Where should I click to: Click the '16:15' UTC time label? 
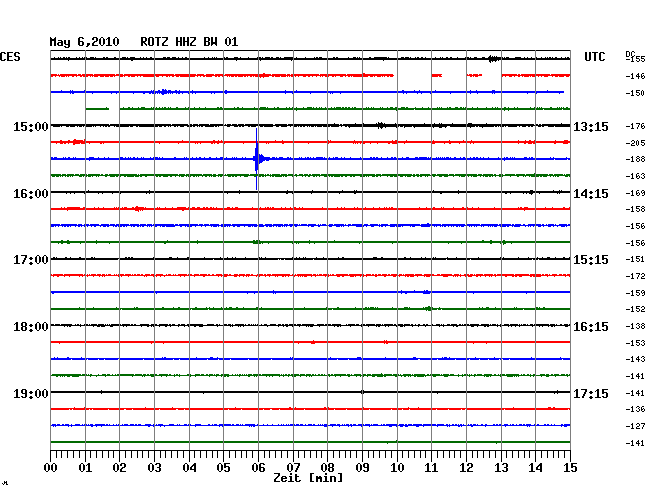[591, 327]
